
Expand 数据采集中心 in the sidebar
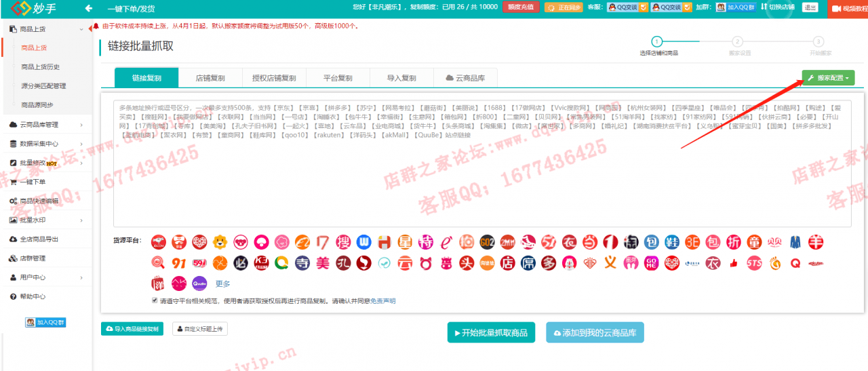point(46,144)
